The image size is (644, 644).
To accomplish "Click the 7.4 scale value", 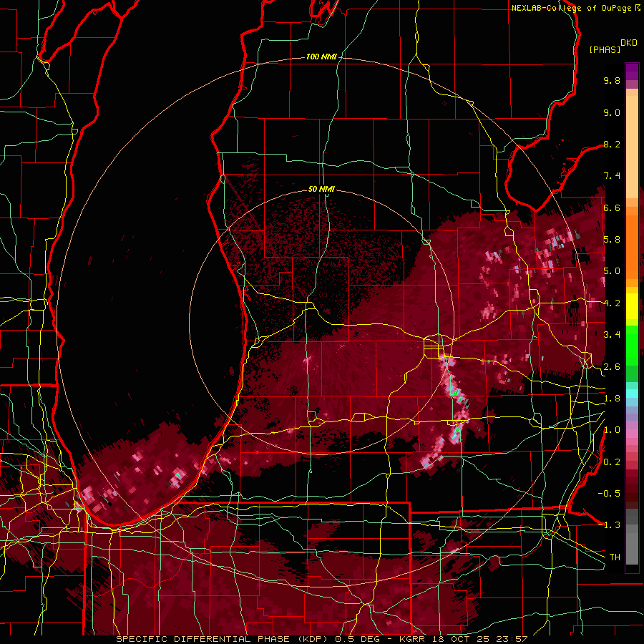I will coord(612,176).
